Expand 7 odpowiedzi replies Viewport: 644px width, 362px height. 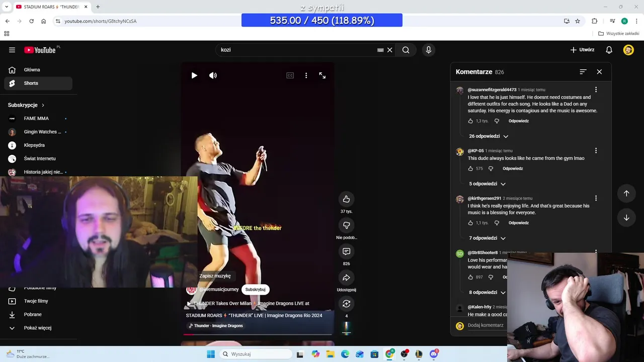[x=487, y=238]
